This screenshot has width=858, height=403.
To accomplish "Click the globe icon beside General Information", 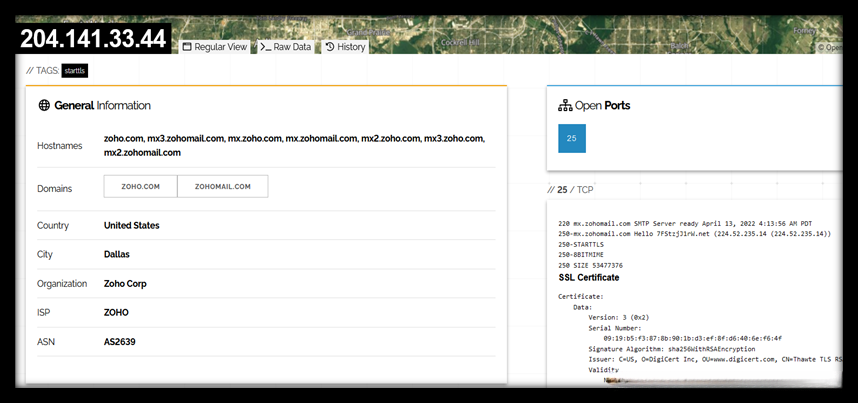I will coord(44,105).
